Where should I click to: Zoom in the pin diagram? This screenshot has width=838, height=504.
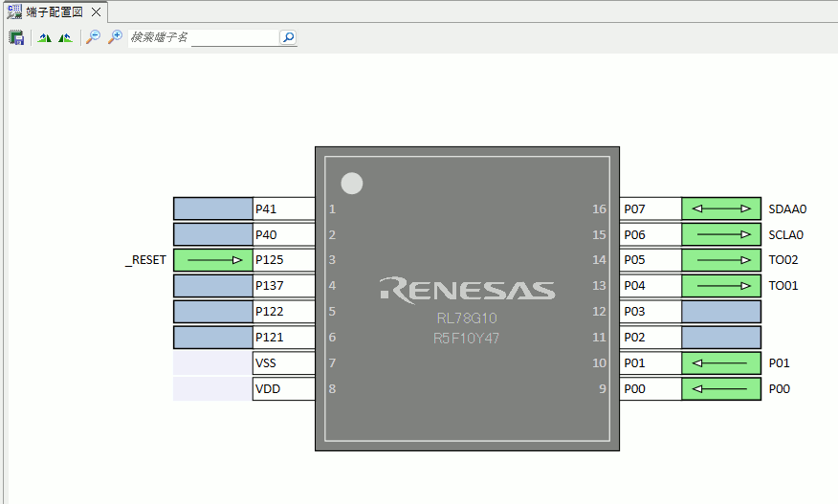115,37
